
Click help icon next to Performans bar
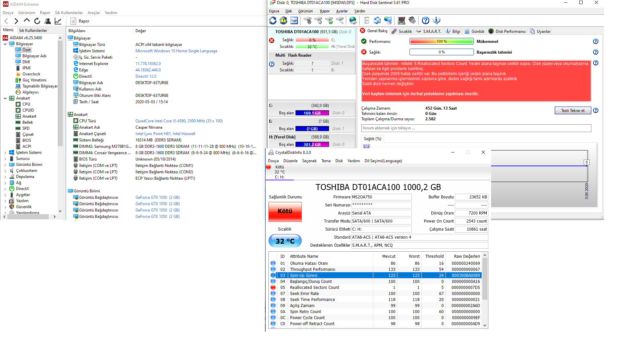595,42
